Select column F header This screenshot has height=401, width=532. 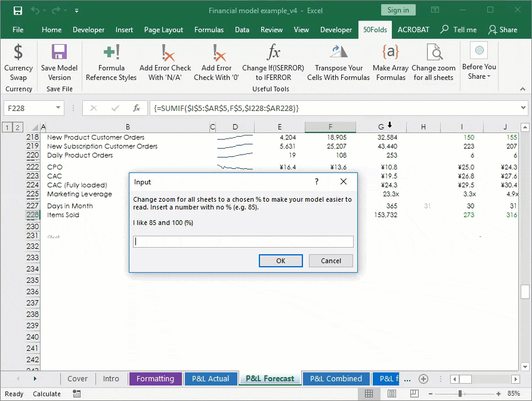click(330, 127)
